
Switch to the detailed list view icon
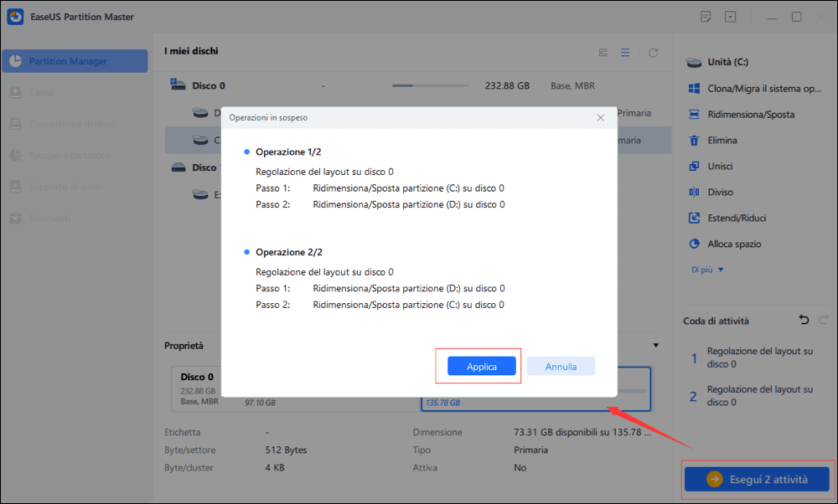pyautogui.click(x=603, y=52)
